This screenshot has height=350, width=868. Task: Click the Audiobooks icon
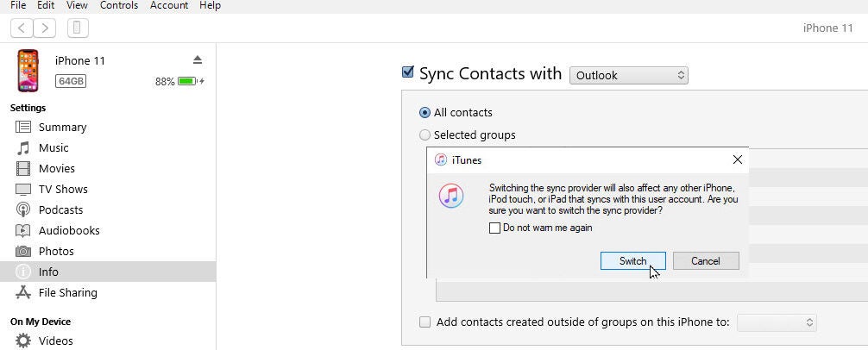point(23,230)
